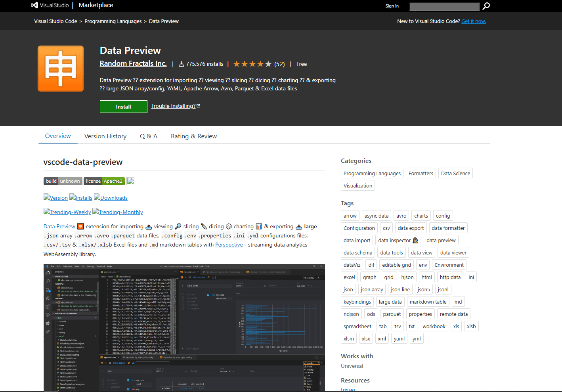Click Sign in
Screen dimensions: 562x392
[x=392, y=6]
